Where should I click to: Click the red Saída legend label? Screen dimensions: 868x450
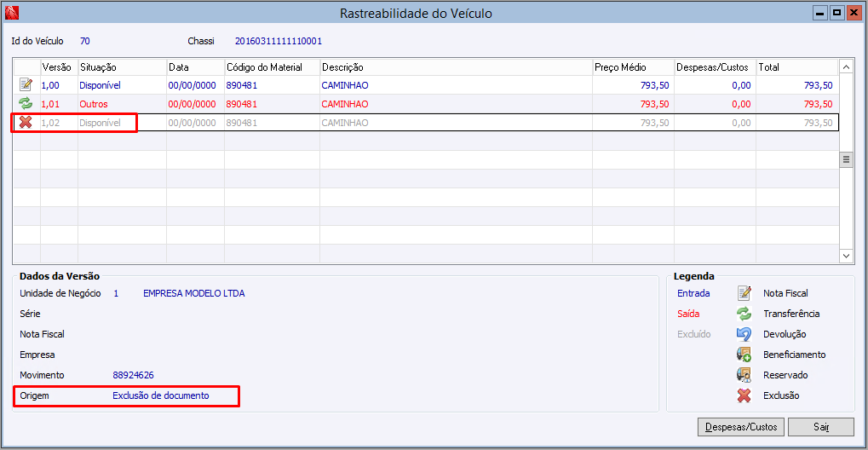[688, 314]
